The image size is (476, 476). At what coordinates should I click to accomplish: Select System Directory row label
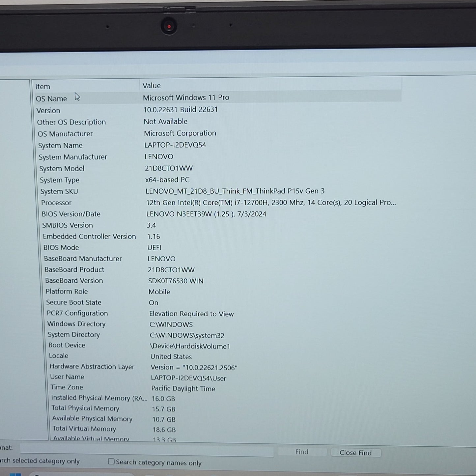74,334
